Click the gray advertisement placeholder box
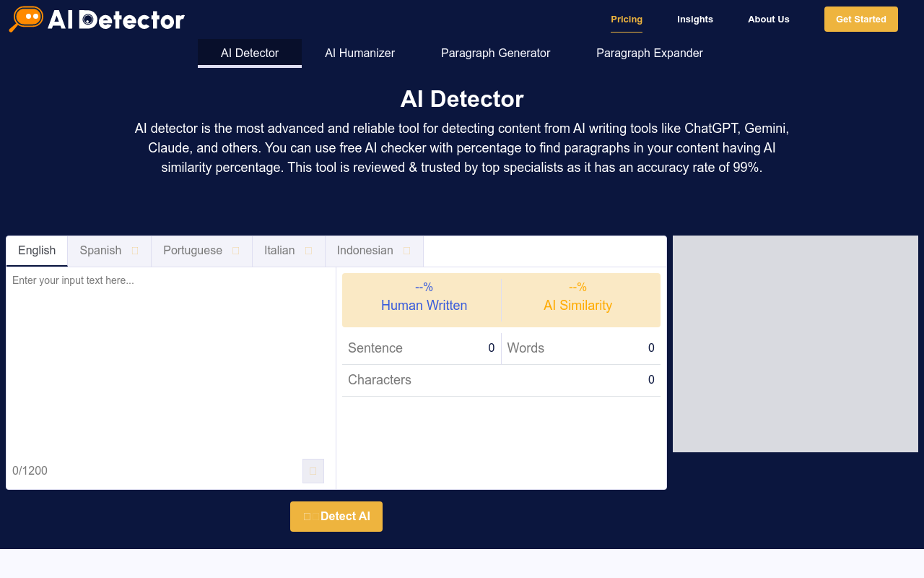Viewport: 924px width, 578px height. click(x=796, y=344)
